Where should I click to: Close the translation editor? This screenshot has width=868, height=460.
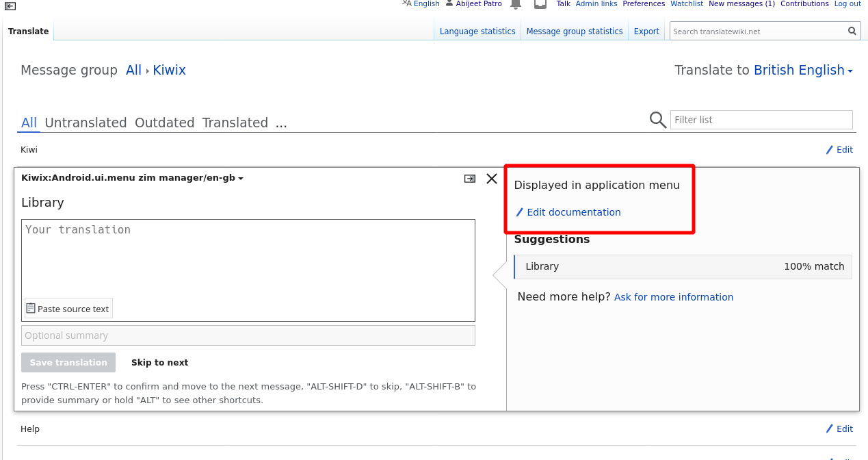tap(492, 179)
